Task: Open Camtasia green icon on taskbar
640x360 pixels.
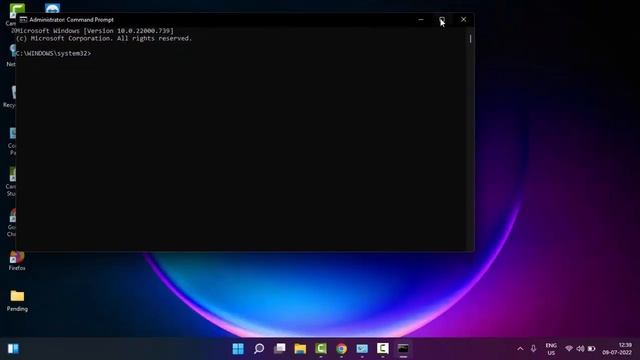Action: pyautogui.click(x=321, y=349)
